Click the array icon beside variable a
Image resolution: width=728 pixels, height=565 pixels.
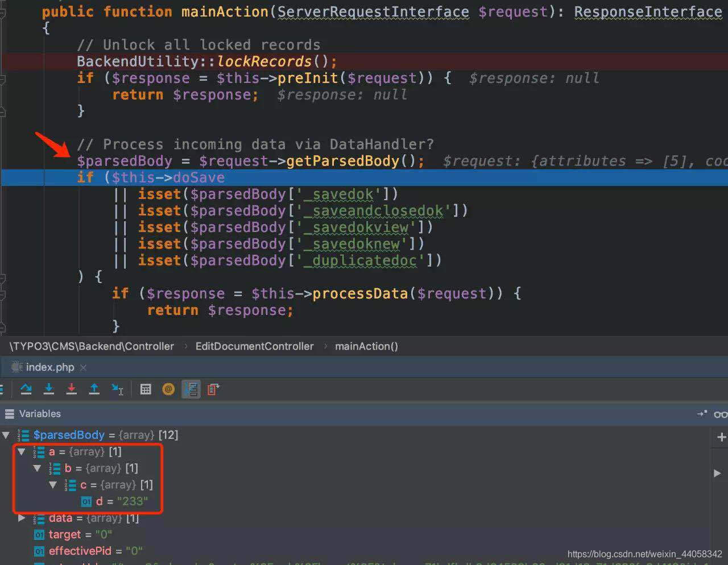pyautogui.click(x=39, y=452)
